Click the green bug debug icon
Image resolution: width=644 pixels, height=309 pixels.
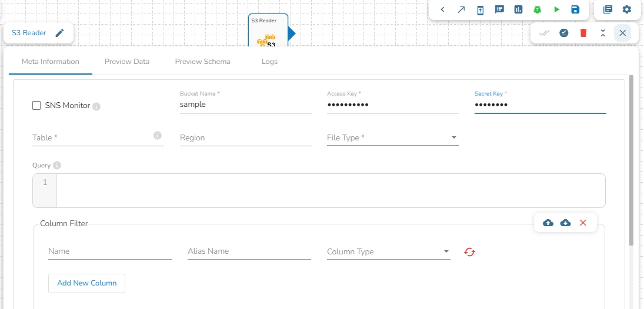(538, 9)
